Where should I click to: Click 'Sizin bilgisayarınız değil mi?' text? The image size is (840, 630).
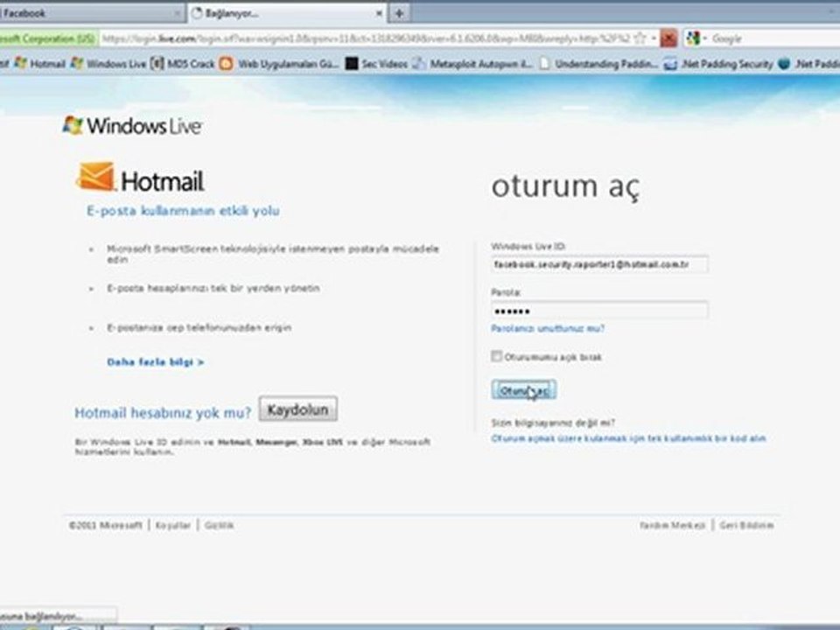[553, 423]
